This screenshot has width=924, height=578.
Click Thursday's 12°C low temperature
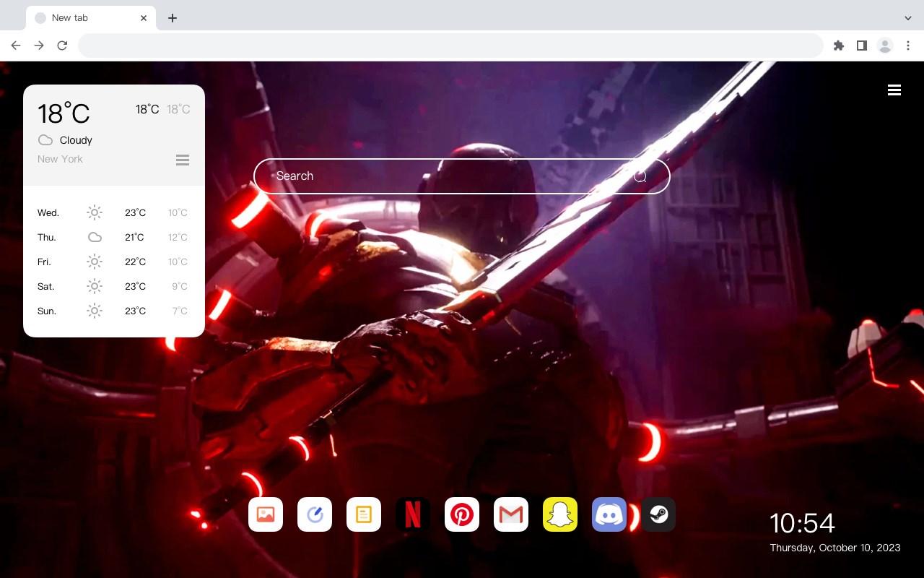178,238
